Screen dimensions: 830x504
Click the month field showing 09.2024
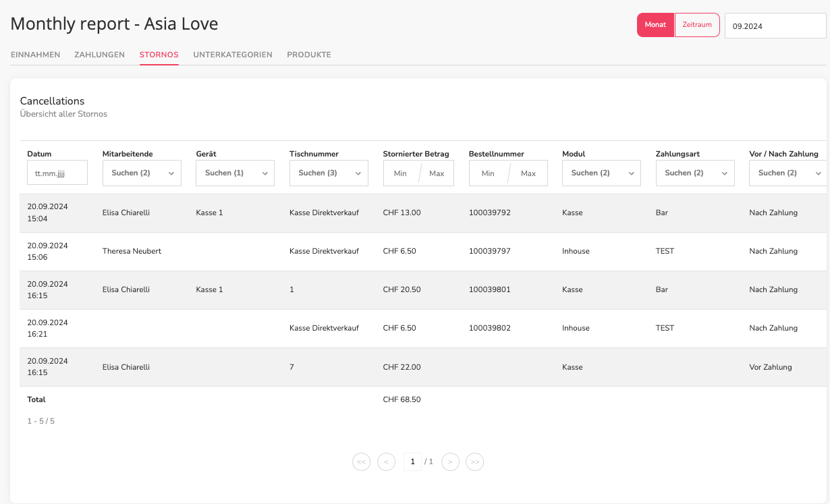[775, 26]
